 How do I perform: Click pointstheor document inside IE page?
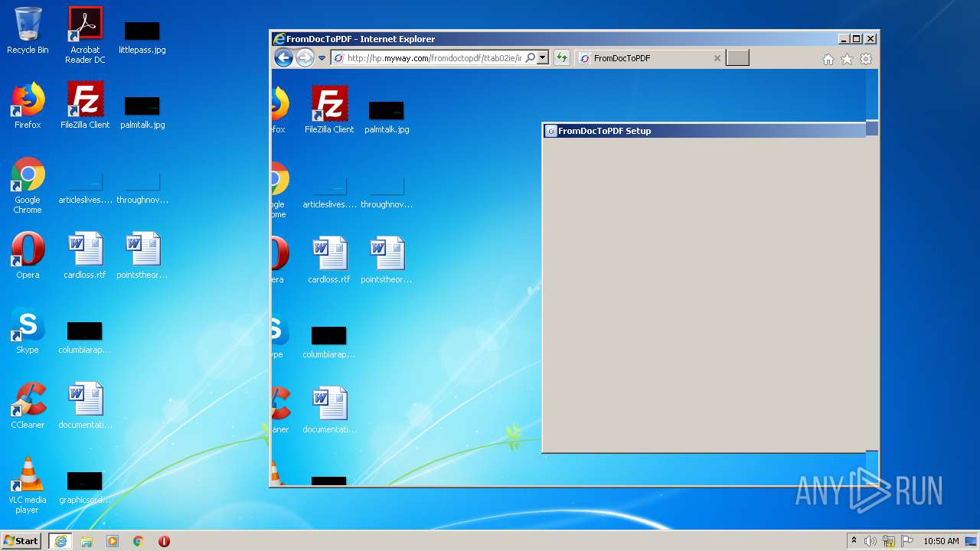click(387, 261)
